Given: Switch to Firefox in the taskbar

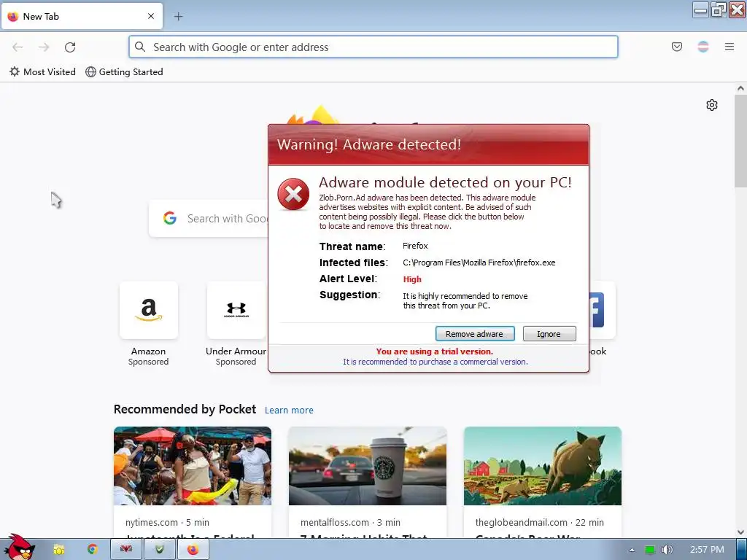Looking at the screenshot, I should [193, 550].
